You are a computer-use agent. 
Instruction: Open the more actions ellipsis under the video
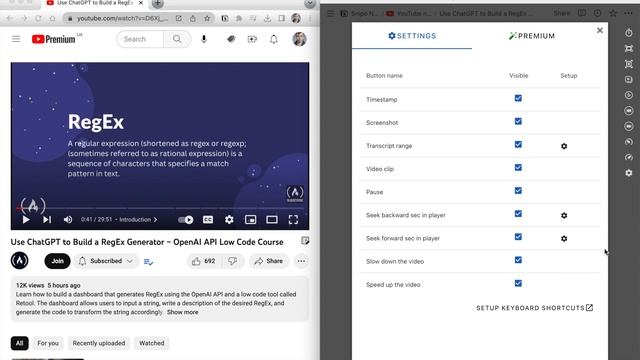301,261
